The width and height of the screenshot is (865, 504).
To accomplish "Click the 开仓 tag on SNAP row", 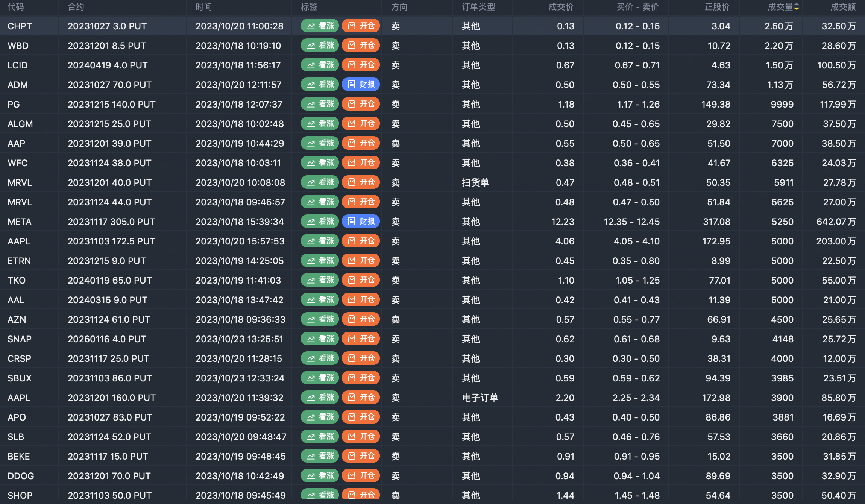I will (361, 339).
